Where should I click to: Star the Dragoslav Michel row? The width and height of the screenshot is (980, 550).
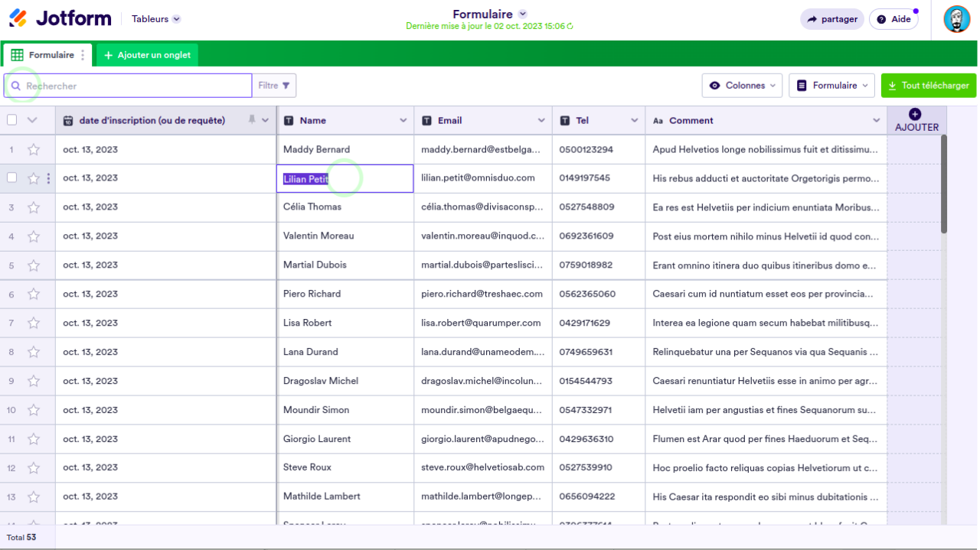pyautogui.click(x=34, y=382)
